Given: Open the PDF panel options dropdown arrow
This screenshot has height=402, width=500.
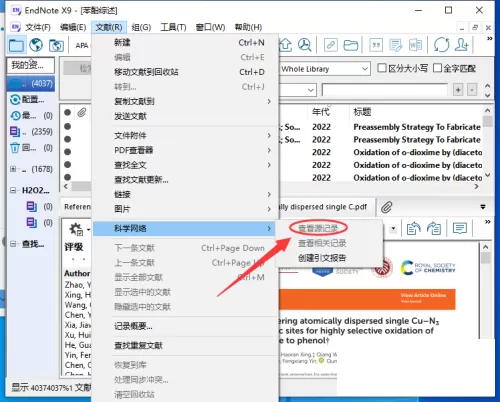Looking at the screenshot, I should click(483, 207).
